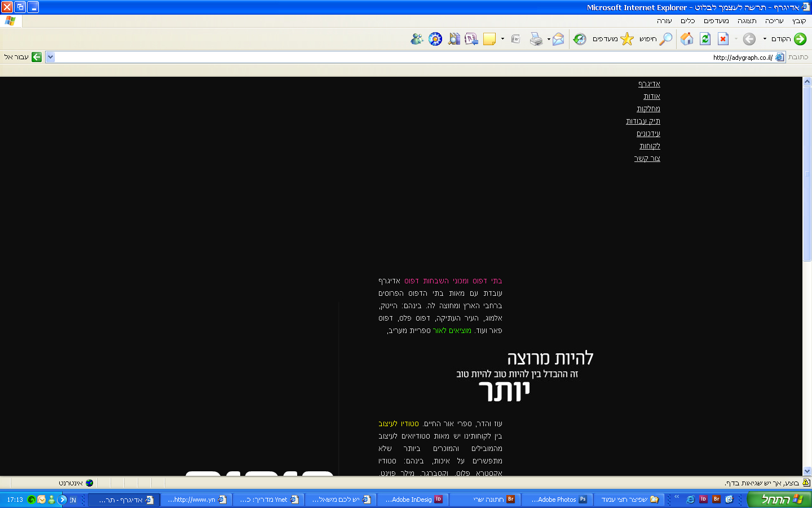Screen dimensions: 812x508
Task: Click the blue circular gear toolbar icon
Action: click(x=435, y=39)
